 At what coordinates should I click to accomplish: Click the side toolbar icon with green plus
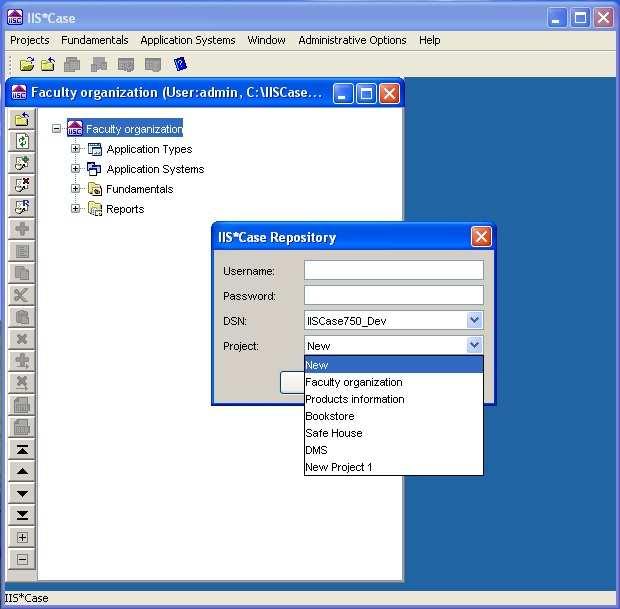click(x=22, y=163)
